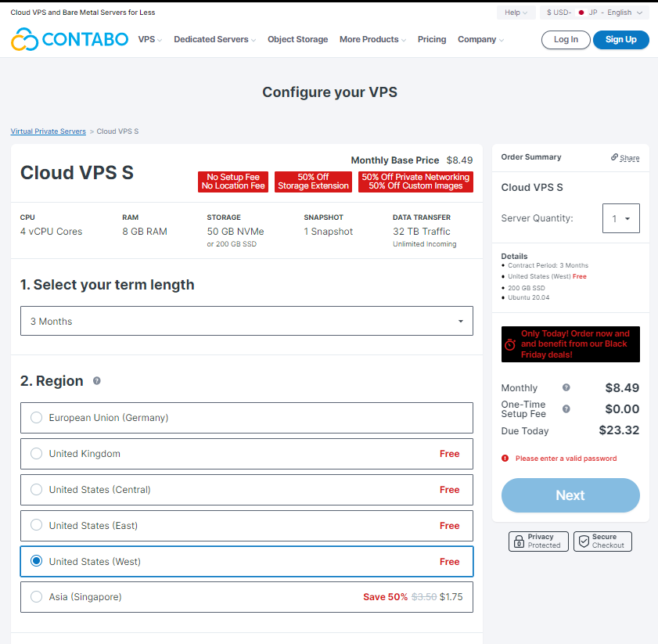This screenshot has width=658, height=644.
Task: Select United States (Central) region
Action: pos(246,490)
